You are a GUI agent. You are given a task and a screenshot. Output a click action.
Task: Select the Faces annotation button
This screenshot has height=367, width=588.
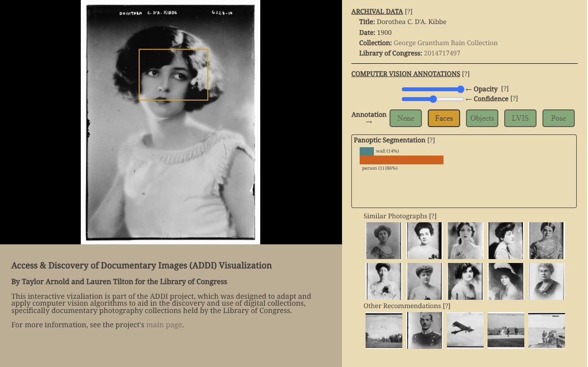[444, 118]
